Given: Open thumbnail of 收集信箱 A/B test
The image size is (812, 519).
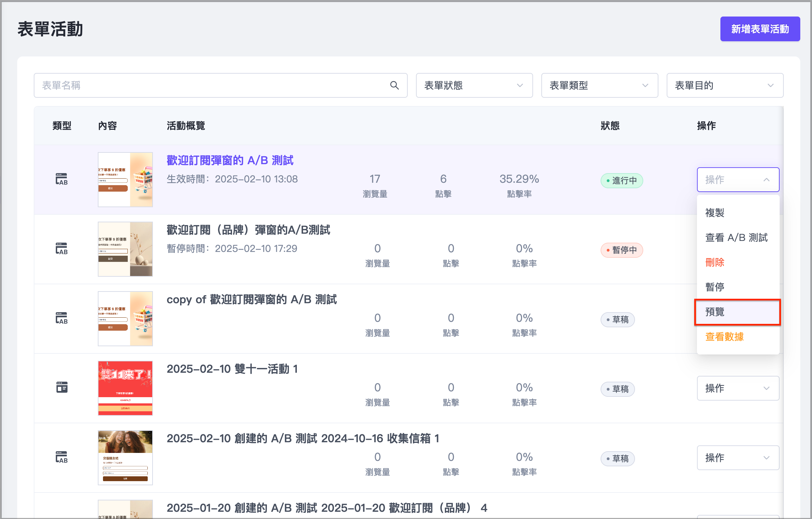Looking at the screenshot, I should coord(125,457).
